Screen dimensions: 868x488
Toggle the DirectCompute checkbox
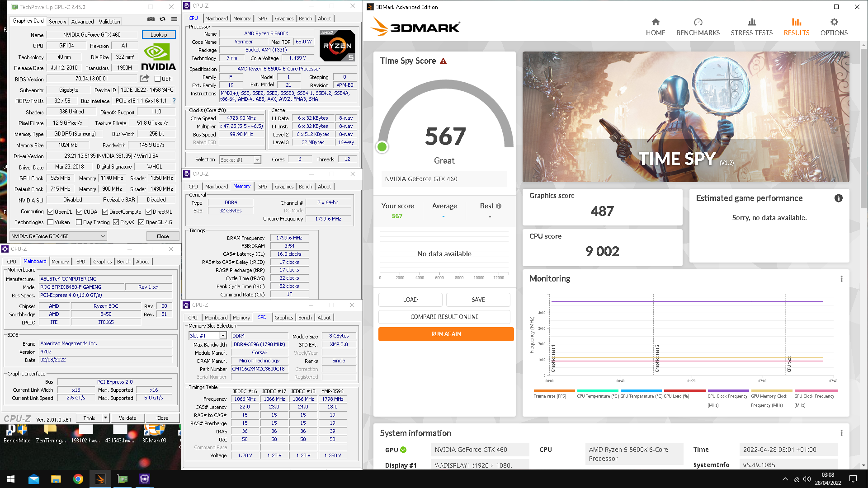tap(105, 211)
